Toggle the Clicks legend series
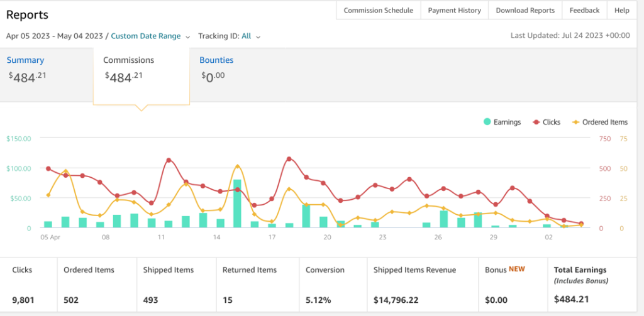This screenshot has height=316, width=644. (547, 122)
